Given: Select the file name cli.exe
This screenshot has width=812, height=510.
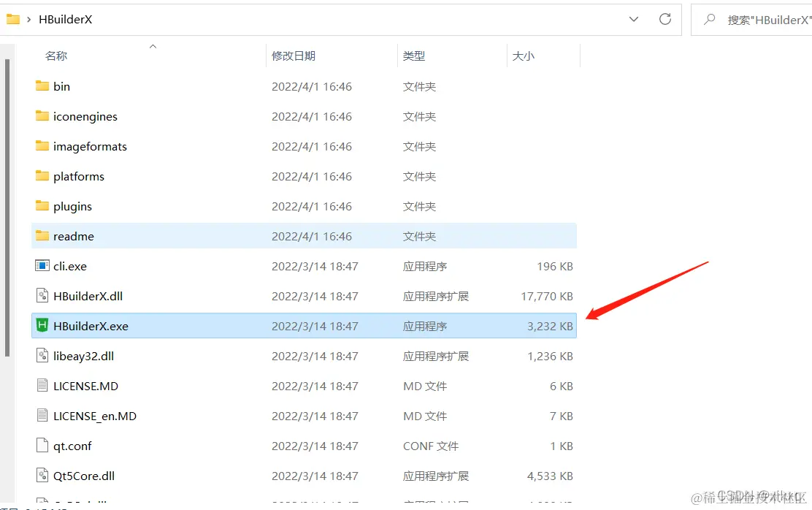Looking at the screenshot, I should click(x=70, y=267).
